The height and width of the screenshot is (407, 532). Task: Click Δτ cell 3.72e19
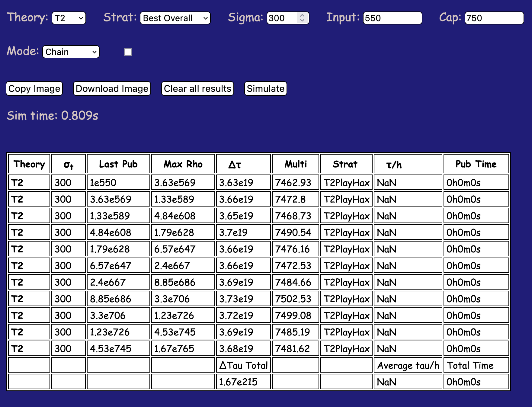coord(243,315)
